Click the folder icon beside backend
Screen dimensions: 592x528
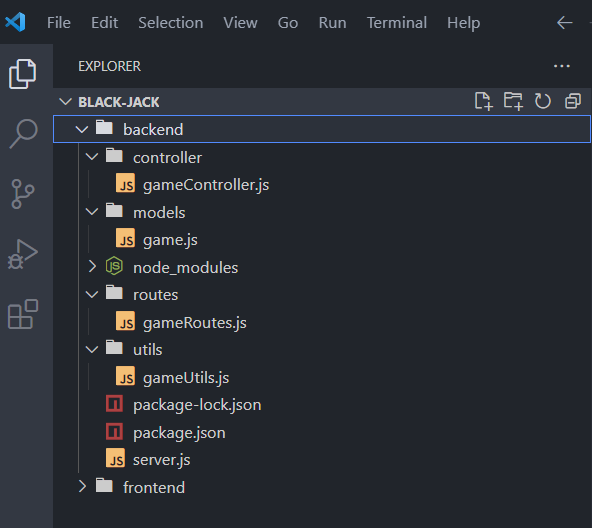click(x=104, y=127)
